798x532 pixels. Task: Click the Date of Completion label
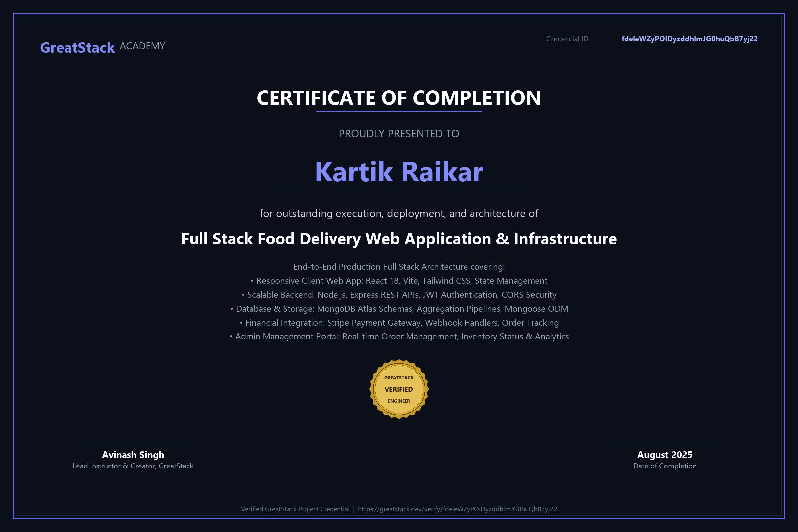click(665, 466)
